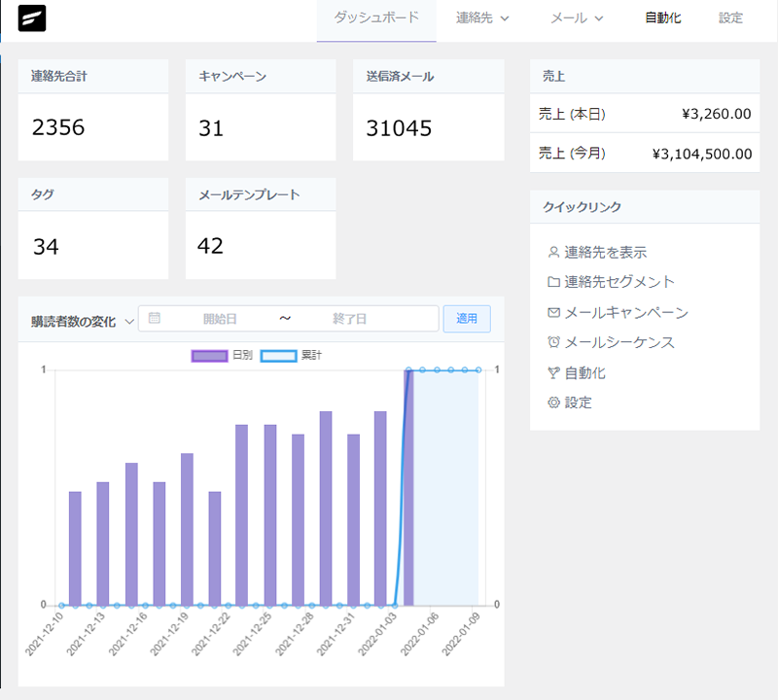The image size is (778, 700).
Task: Click the FluentCRM logo icon
Action: (32, 18)
